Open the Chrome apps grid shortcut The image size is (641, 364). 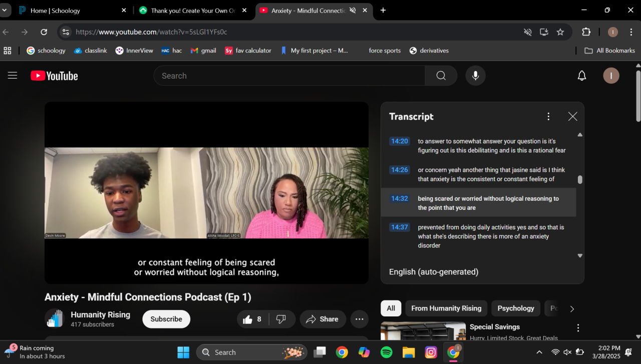coord(8,51)
